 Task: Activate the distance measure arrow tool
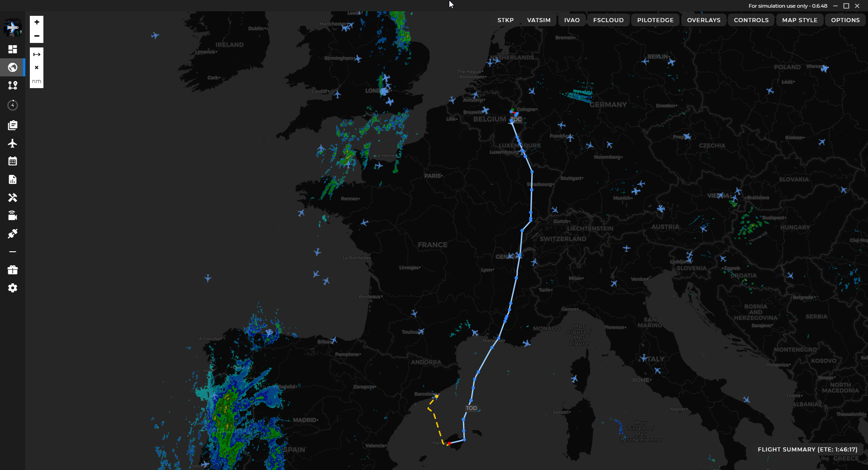point(37,54)
